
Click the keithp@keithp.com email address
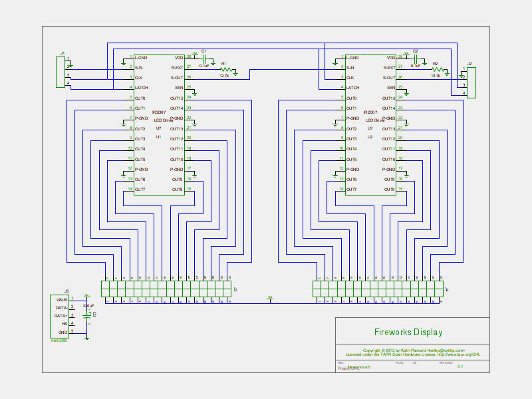(446, 350)
